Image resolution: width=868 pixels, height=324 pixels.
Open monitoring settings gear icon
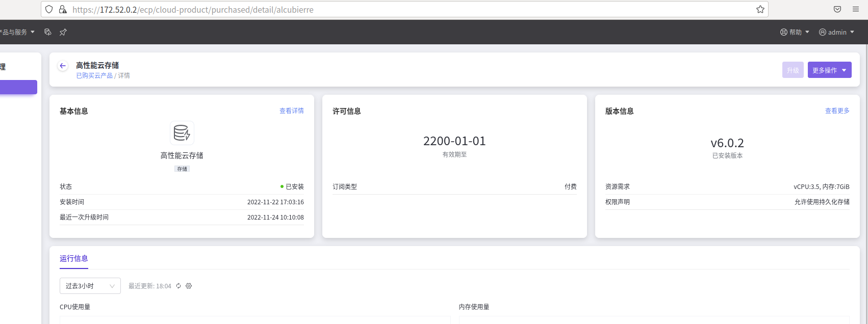tap(189, 286)
